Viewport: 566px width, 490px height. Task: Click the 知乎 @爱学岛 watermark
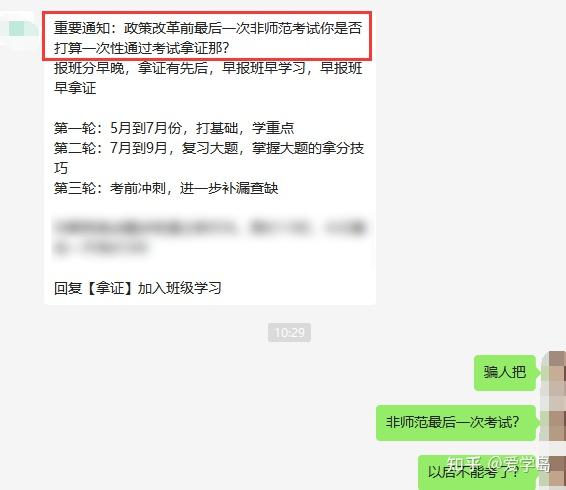[498, 464]
